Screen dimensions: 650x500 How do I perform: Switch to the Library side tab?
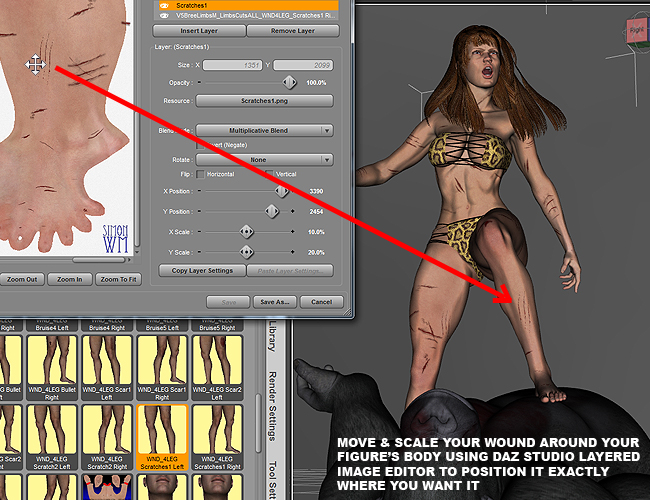[272, 337]
